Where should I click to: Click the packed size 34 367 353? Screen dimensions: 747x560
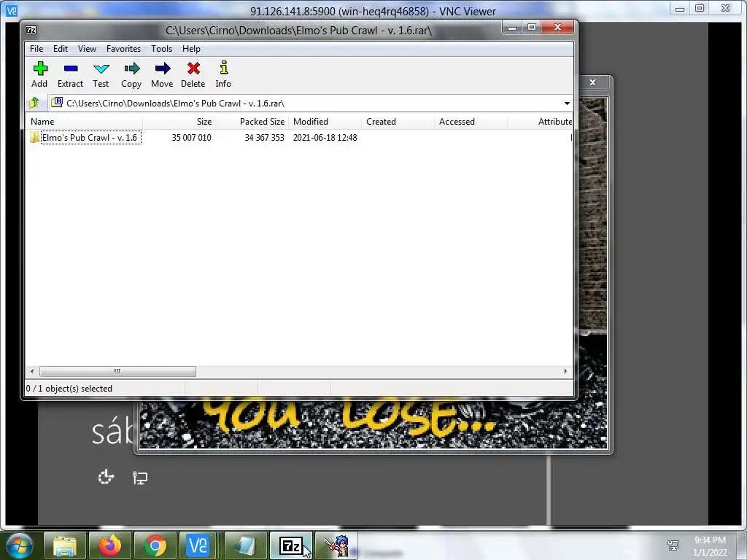(264, 138)
